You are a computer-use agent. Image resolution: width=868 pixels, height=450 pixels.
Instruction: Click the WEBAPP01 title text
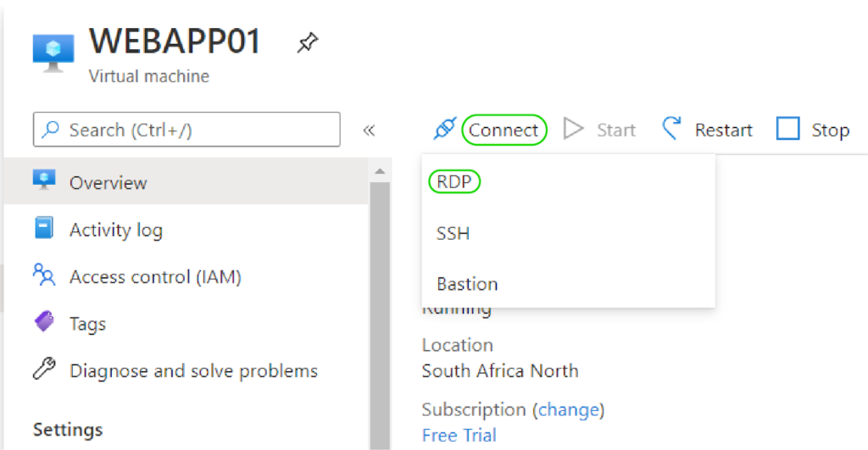175,41
